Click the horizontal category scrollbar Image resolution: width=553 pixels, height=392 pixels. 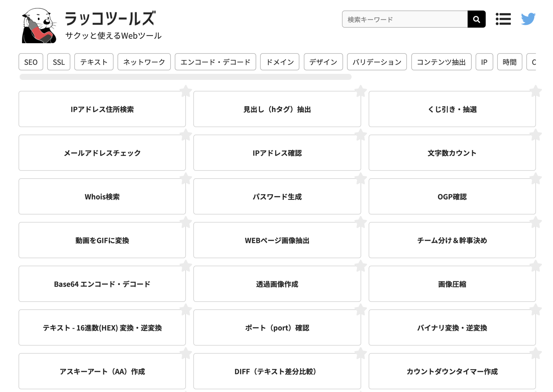[x=185, y=77]
